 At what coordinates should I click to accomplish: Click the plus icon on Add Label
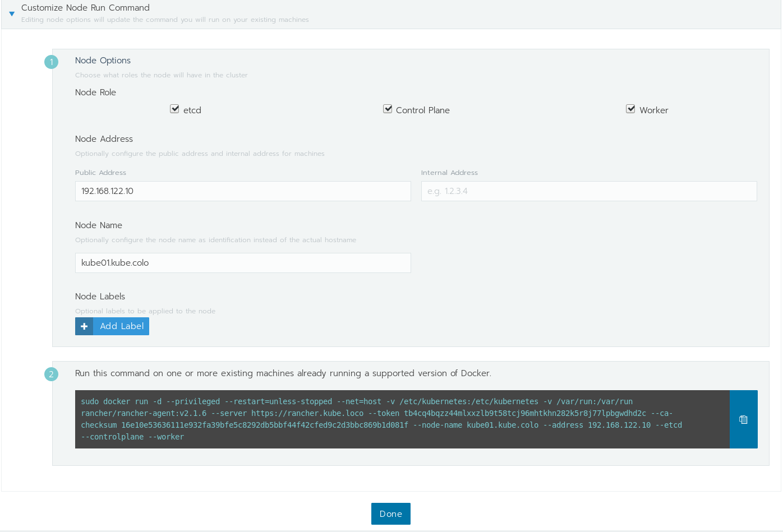(x=84, y=326)
